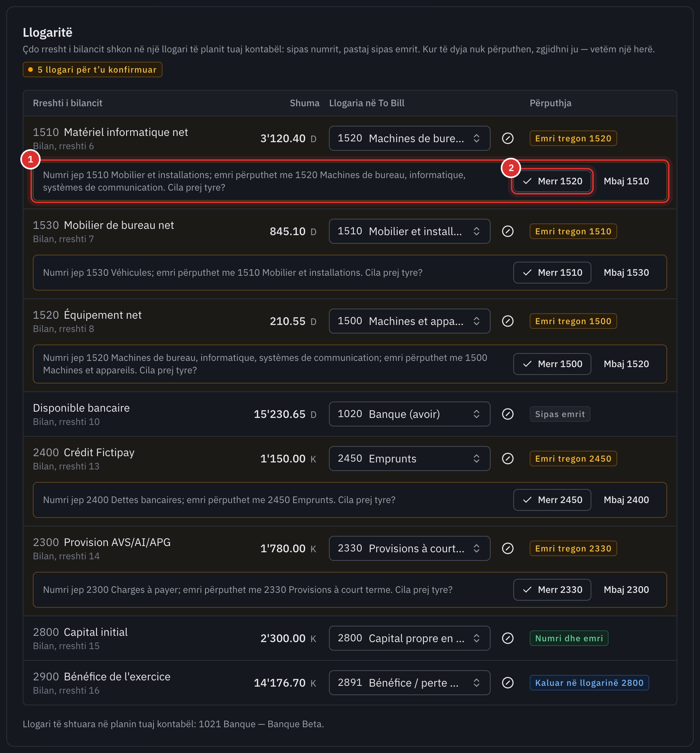Click the 'Numri dhe emri' green badge
700x753 pixels.
569,638
